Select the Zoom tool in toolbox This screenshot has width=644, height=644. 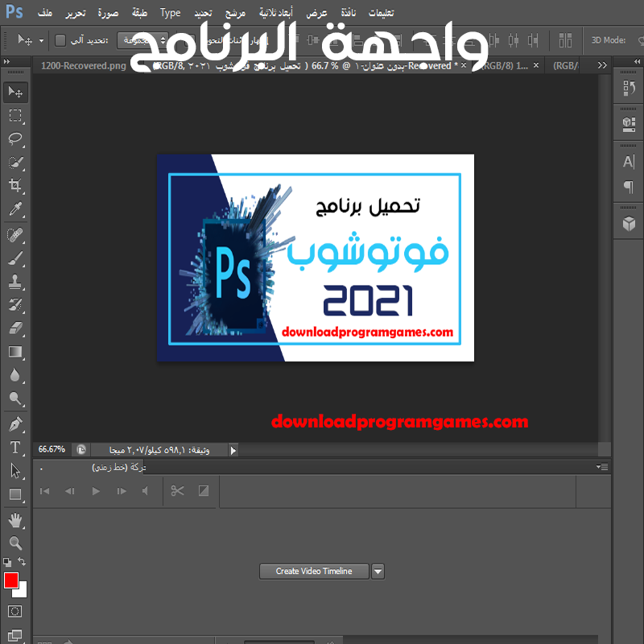pyautogui.click(x=15, y=543)
